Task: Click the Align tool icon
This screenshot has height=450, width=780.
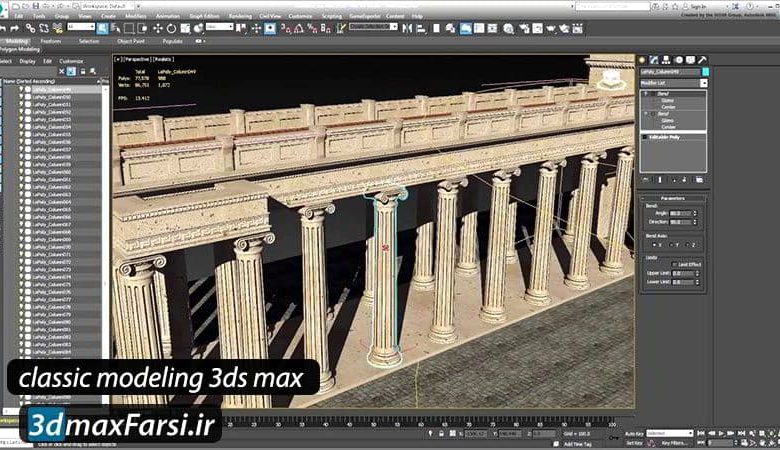Action: point(420,28)
